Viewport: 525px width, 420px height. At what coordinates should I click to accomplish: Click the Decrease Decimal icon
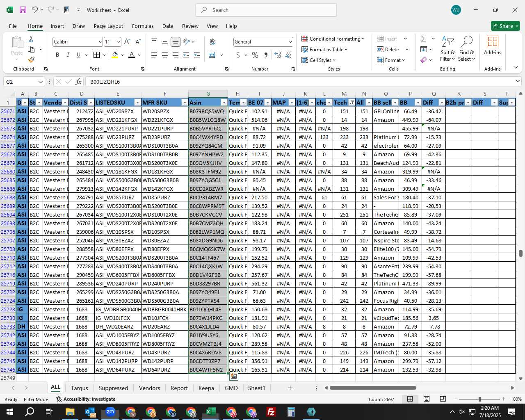coord(288,55)
